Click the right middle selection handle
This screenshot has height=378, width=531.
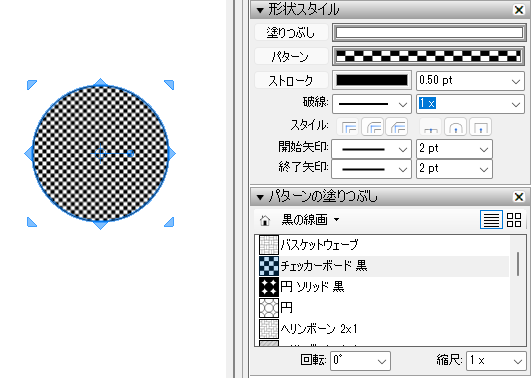pyautogui.click(x=172, y=154)
